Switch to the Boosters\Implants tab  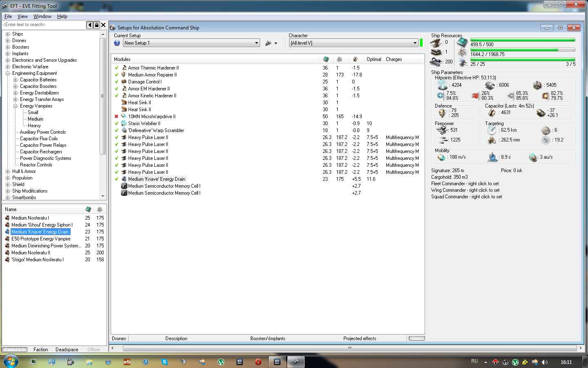tap(267, 339)
